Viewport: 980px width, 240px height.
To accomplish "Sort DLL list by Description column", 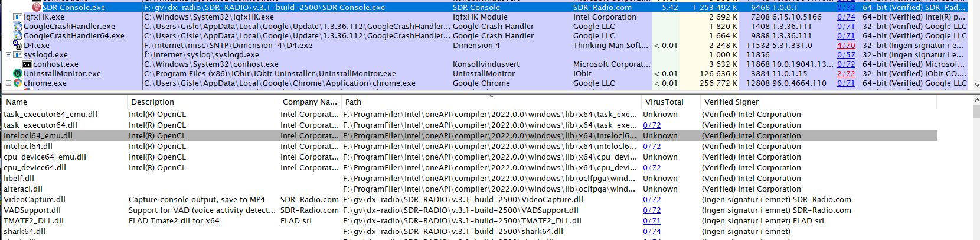I will (x=202, y=102).
